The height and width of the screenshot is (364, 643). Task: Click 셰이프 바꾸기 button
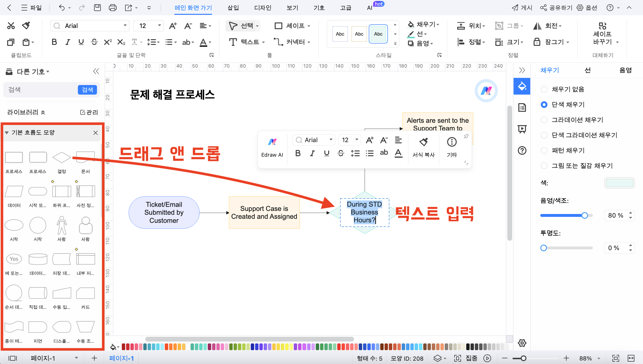602,34
